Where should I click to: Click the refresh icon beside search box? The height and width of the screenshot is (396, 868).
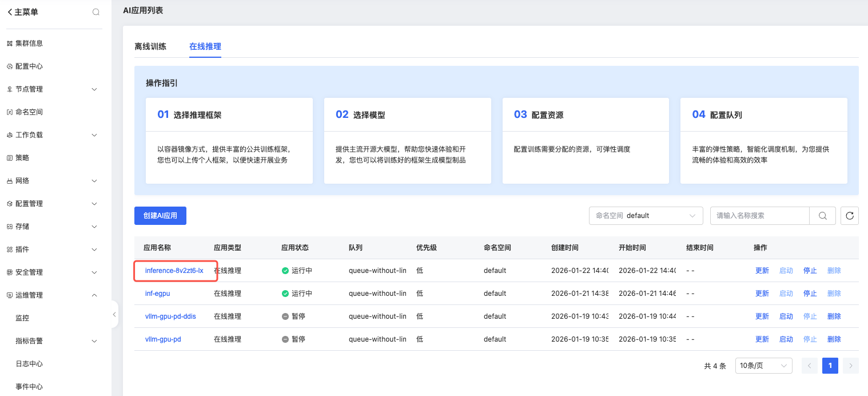pos(850,216)
